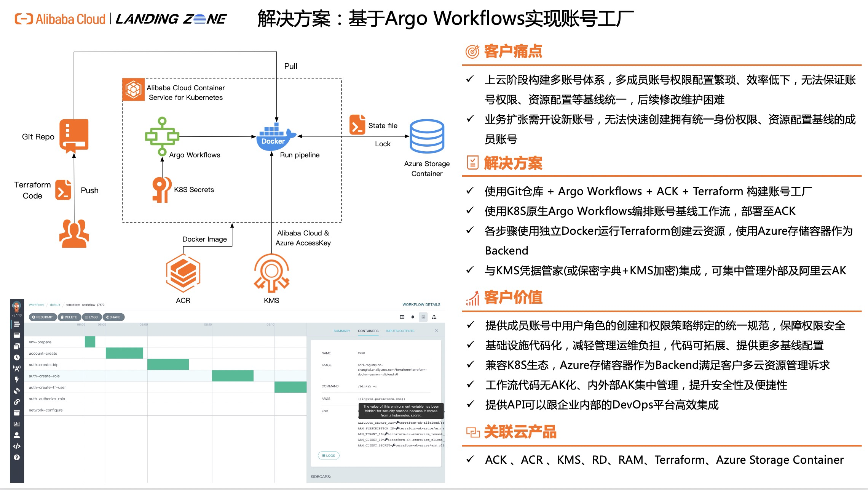Open the chain-link icon in Argo sidebar
868x490 pixels.
(17, 402)
